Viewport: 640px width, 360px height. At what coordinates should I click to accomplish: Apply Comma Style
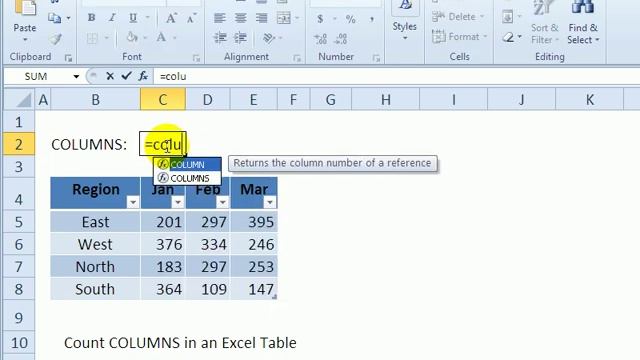click(371, 19)
